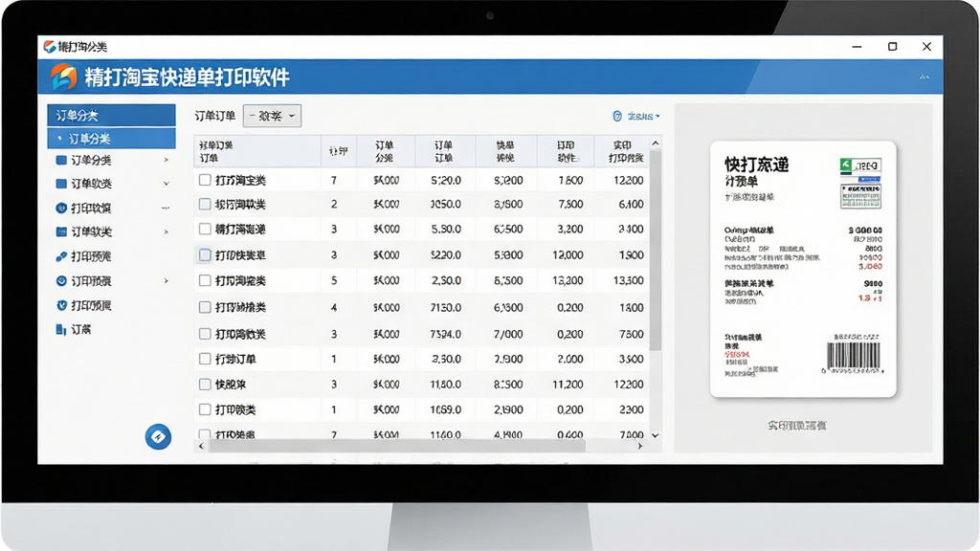Click the horizontal scrollbar thumb below the table
980x551 pixels.
397,446
